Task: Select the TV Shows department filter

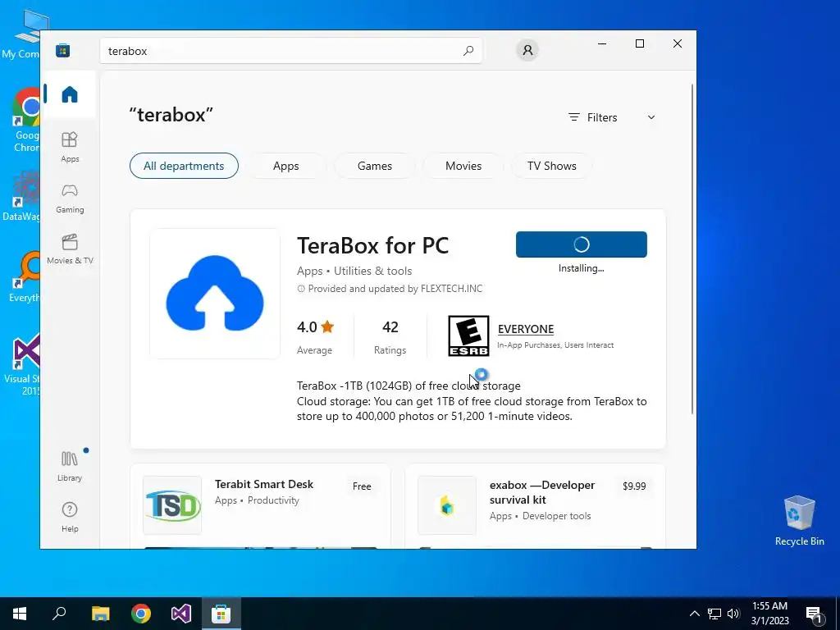Action: [x=552, y=166]
